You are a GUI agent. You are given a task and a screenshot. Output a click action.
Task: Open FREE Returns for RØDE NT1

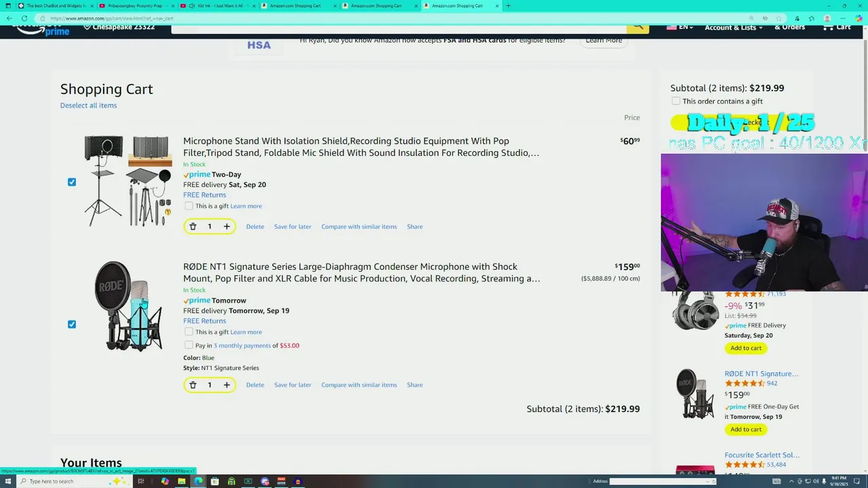click(x=204, y=321)
